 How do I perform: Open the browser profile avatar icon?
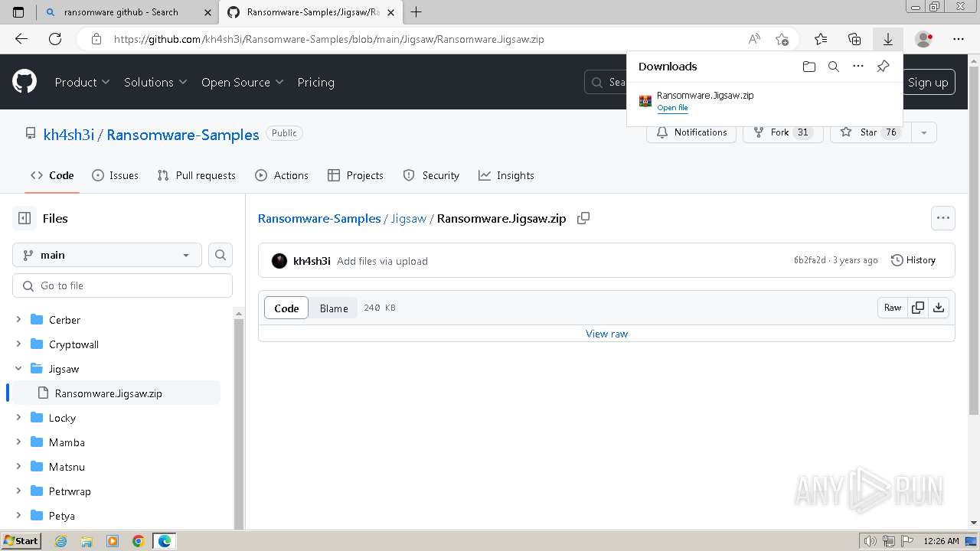923,39
